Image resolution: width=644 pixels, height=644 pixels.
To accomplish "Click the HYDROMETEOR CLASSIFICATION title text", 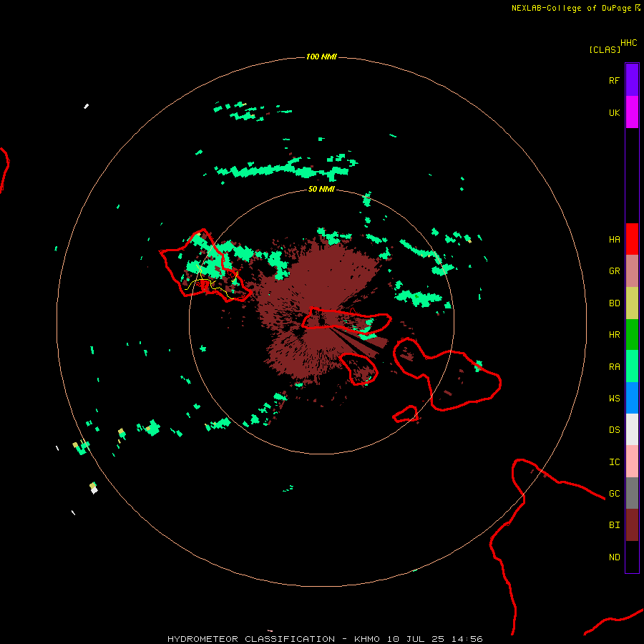I will click(x=251, y=639).
